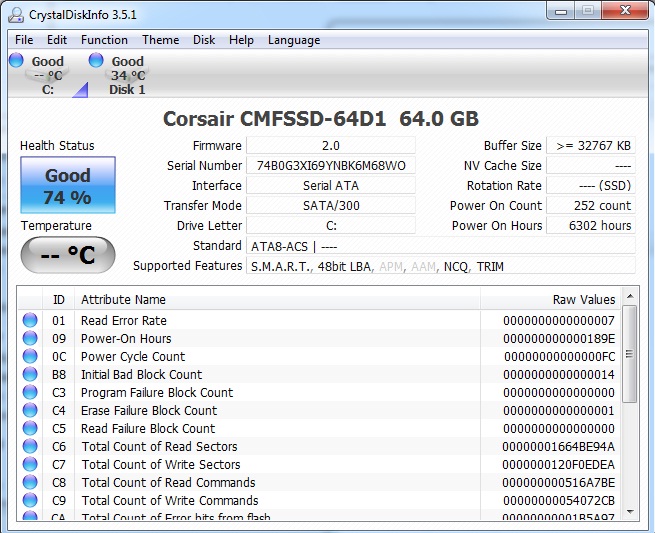Open the Function menu
The width and height of the screenshot is (655, 533).
104,40
